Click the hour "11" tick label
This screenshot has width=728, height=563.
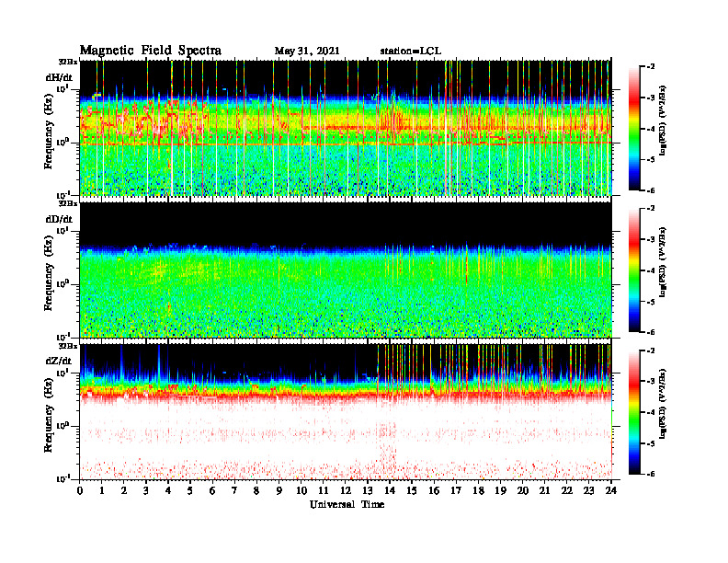point(324,490)
